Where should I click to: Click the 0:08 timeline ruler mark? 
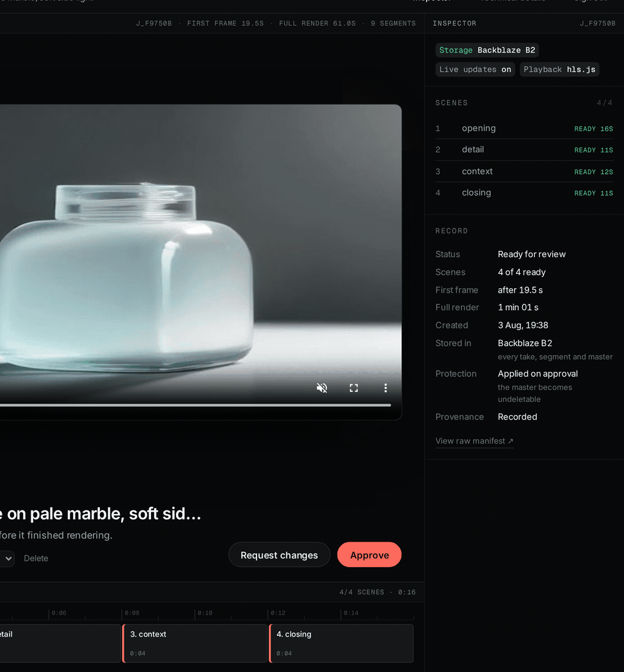click(132, 613)
